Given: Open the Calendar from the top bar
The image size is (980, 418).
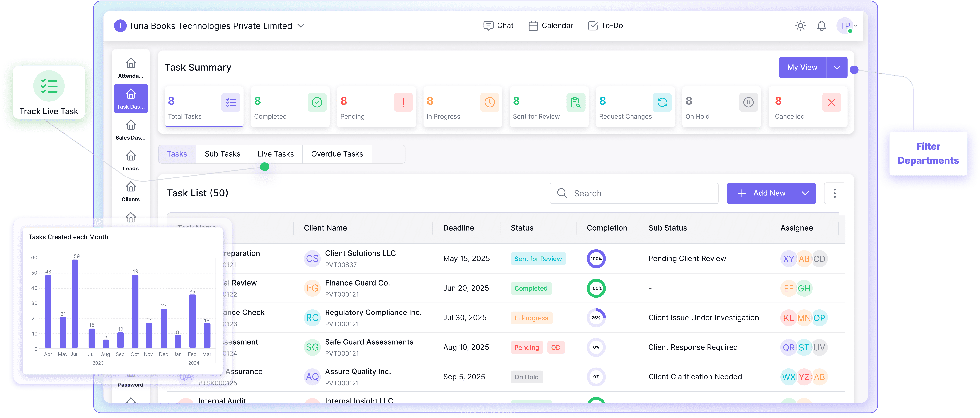Looking at the screenshot, I should (x=551, y=25).
